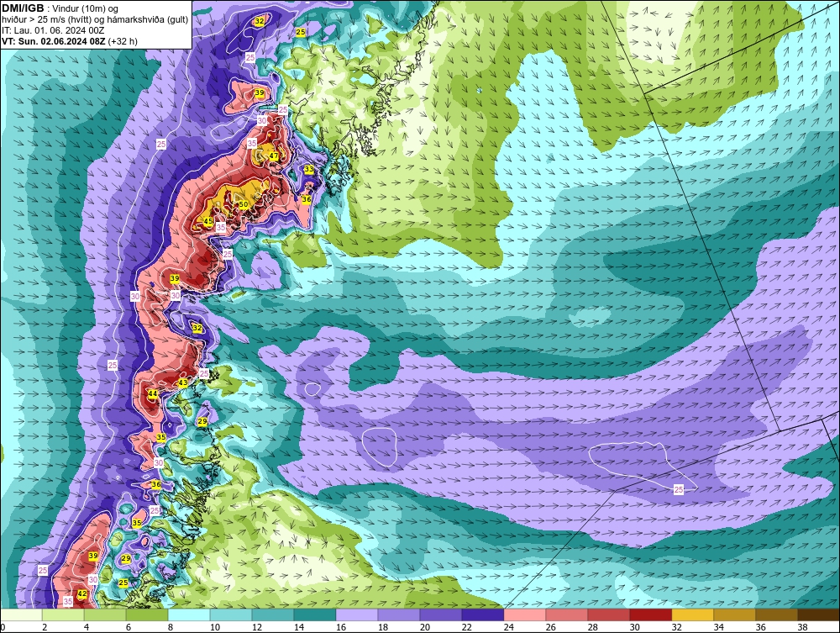Select the darkest brown legend swatch after 38
The height and width of the screenshot is (633, 840).
coord(818,615)
